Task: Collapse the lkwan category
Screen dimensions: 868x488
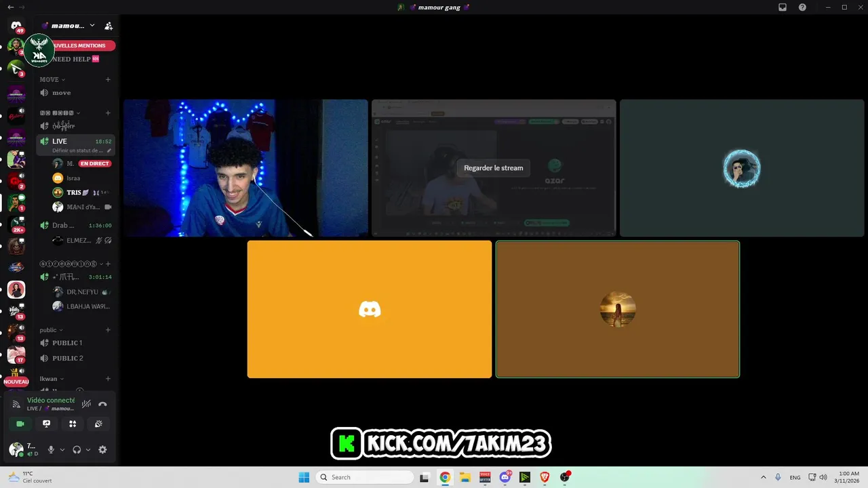Action: [52, 379]
